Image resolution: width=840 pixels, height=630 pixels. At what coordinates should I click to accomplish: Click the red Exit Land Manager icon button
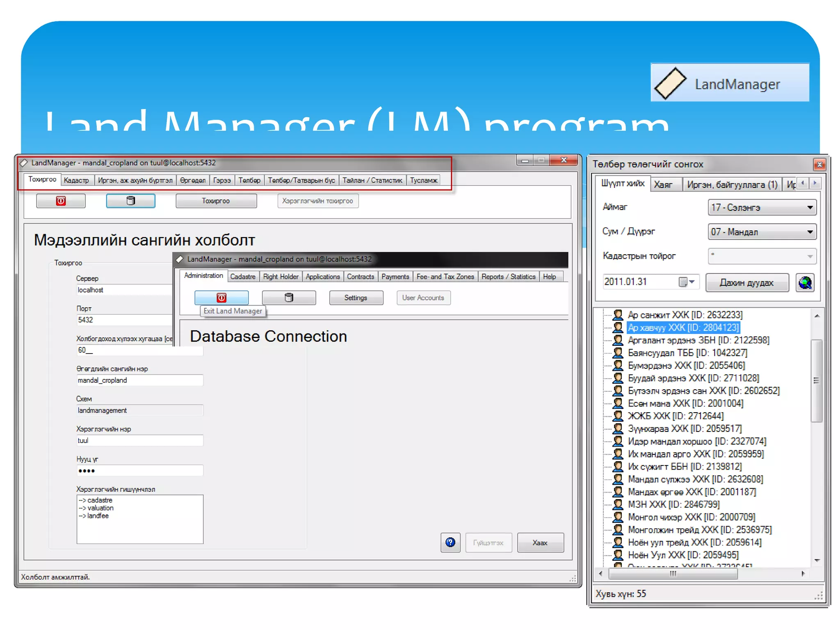point(221,297)
